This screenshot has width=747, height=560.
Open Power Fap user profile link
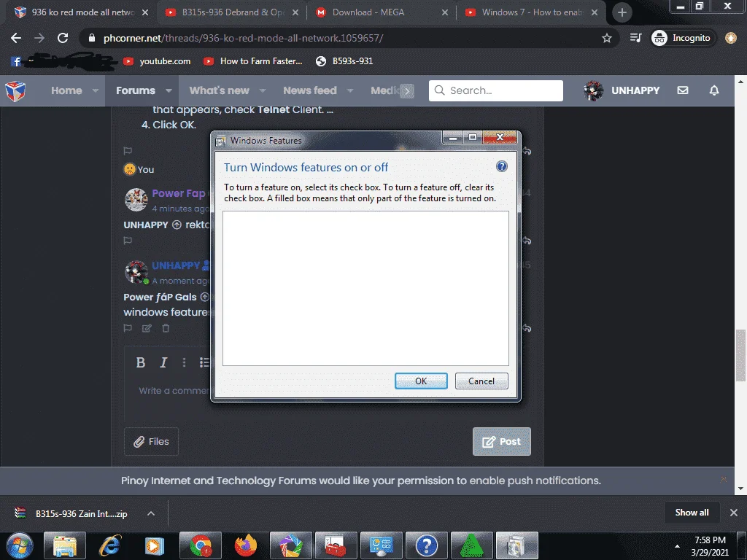[x=179, y=193]
